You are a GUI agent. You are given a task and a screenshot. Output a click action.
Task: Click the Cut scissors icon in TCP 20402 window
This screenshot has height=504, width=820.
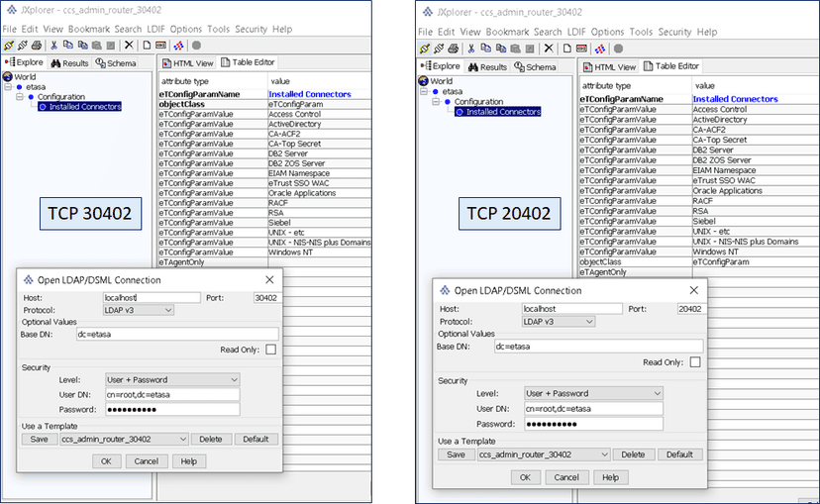click(x=470, y=48)
